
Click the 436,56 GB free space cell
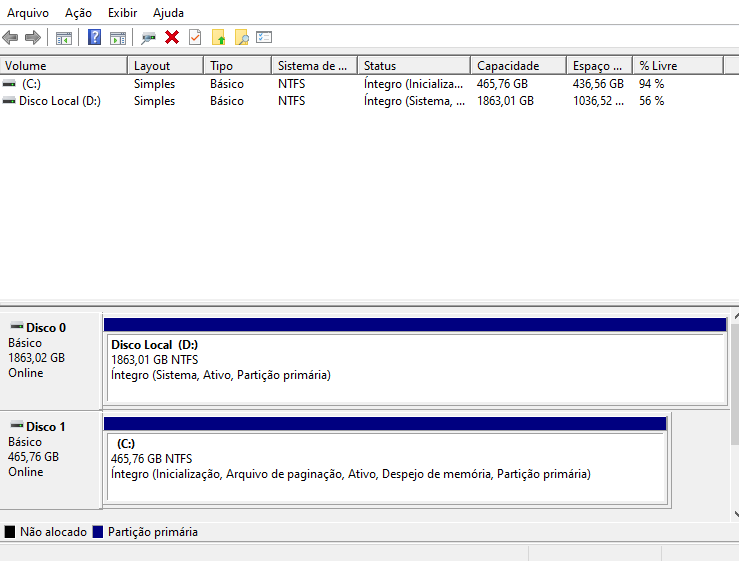point(598,84)
